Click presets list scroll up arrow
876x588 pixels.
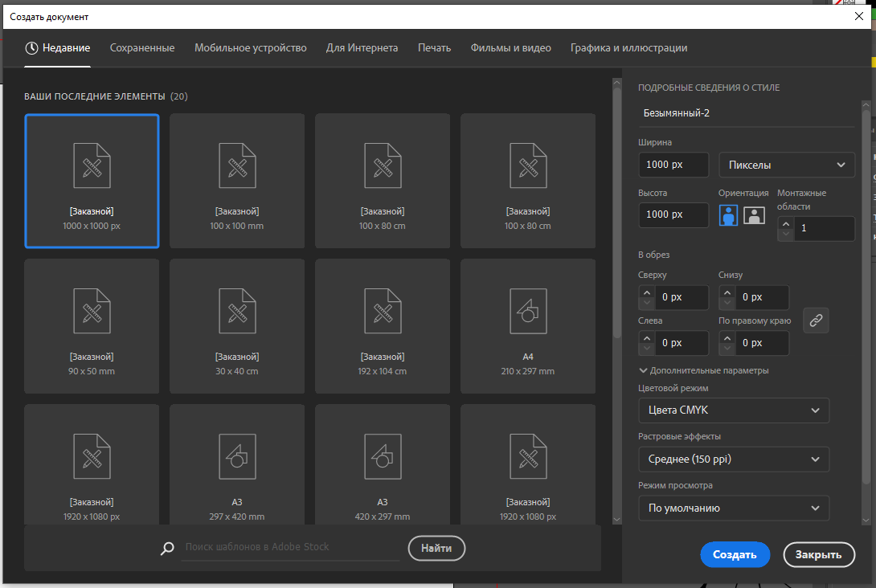(x=616, y=83)
